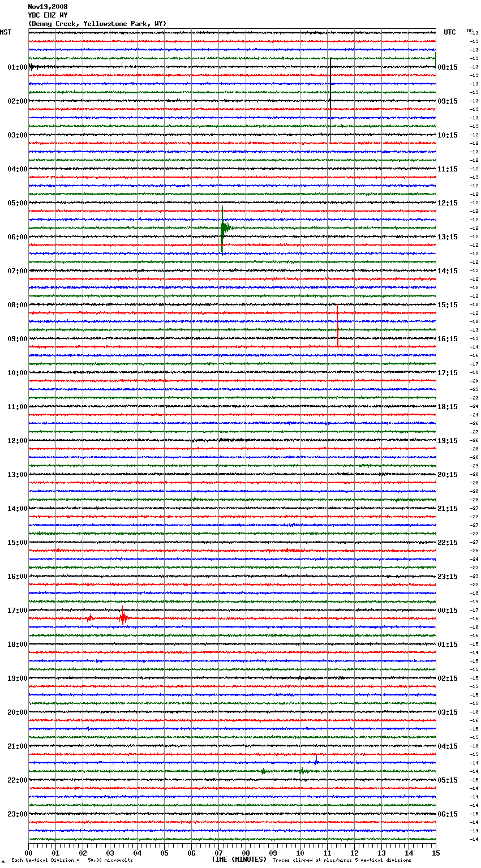Click the Traces clipped at plus/minus 5 note
Screen dimensions: 481x868
[342, 861]
